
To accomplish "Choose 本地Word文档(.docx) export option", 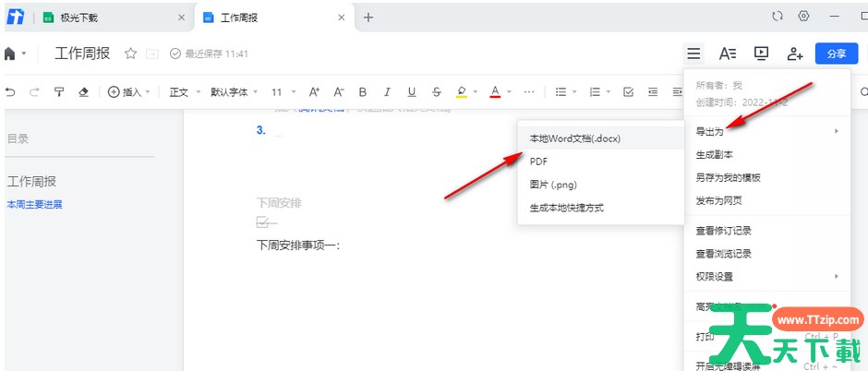I will point(574,138).
